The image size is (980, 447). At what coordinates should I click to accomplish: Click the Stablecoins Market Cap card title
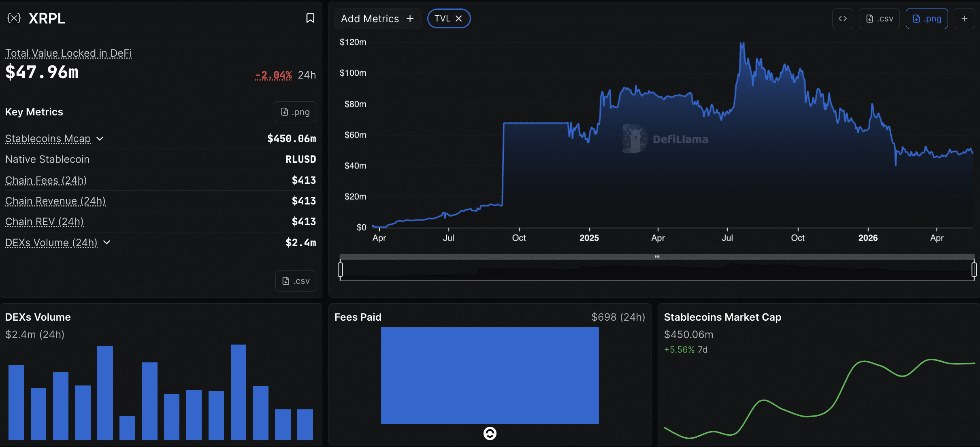[x=723, y=317]
